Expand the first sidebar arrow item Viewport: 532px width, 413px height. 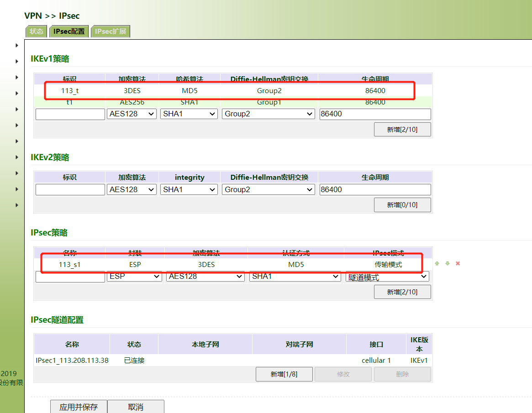(17, 45)
